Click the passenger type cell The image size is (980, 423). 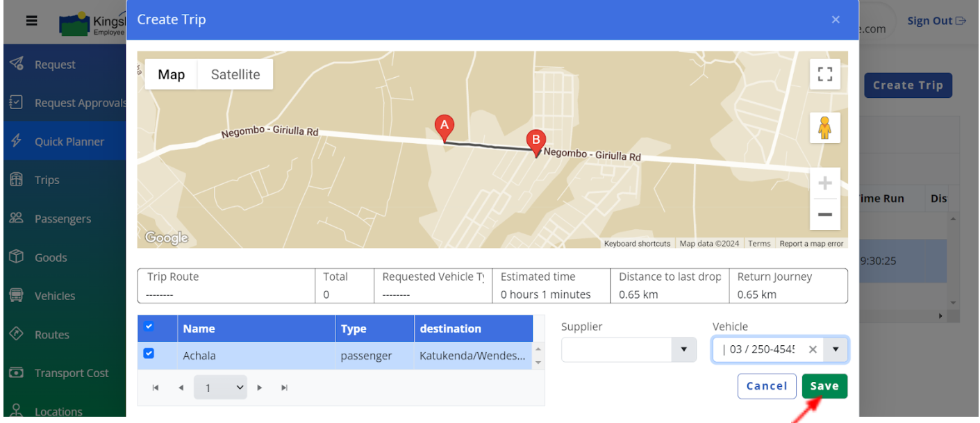pyautogui.click(x=375, y=356)
